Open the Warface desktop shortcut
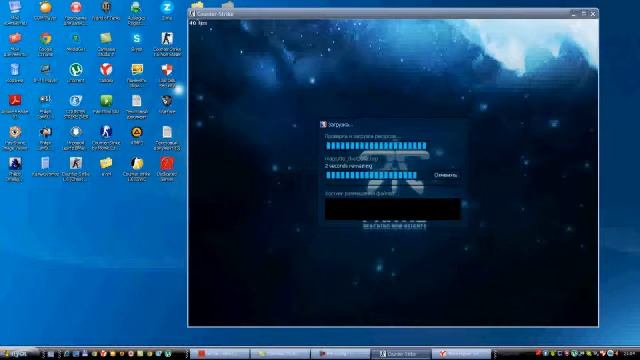Image resolution: width=640 pixels, height=360 pixels. click(x=167, y=104)
